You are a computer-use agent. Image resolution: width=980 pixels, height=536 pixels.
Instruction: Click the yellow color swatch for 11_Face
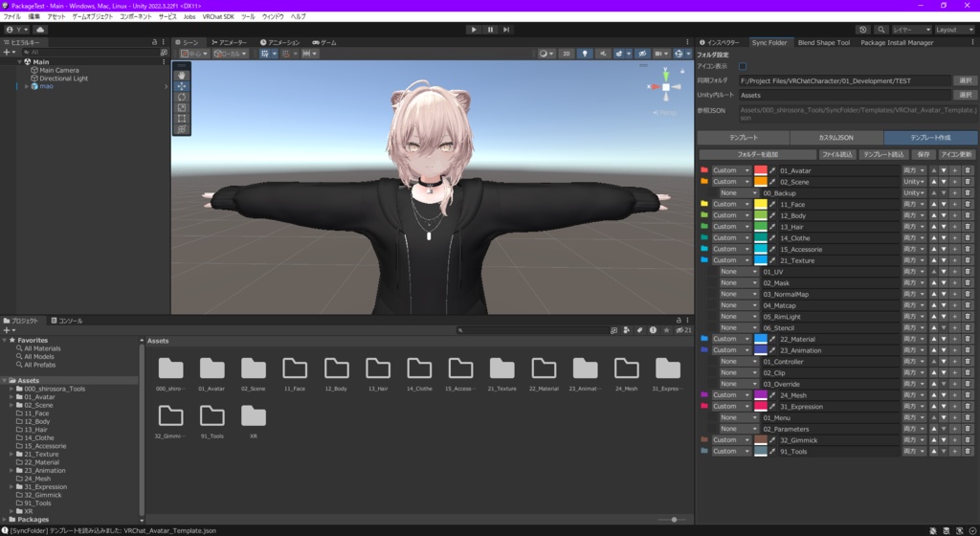[x=761, y=204]
